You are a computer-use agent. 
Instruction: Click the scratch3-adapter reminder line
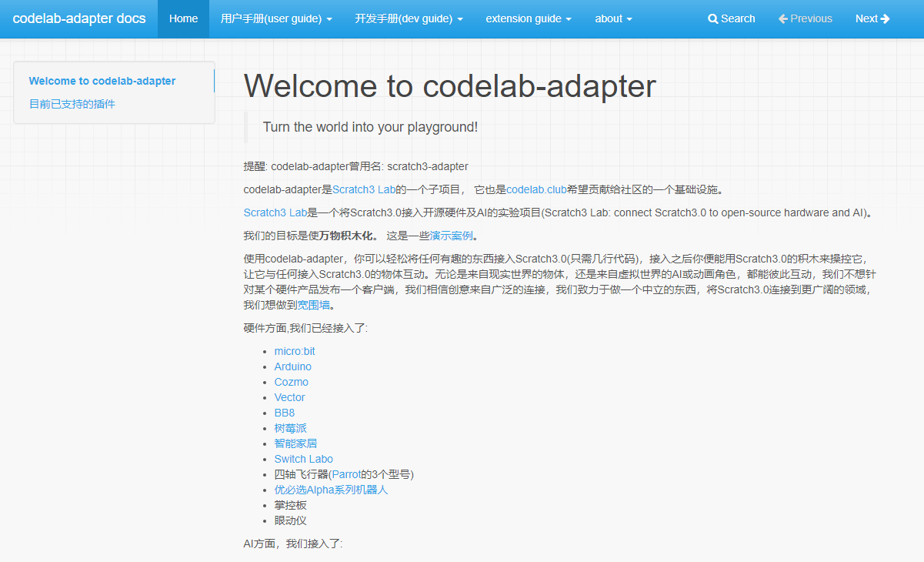(x=356, y=166)
